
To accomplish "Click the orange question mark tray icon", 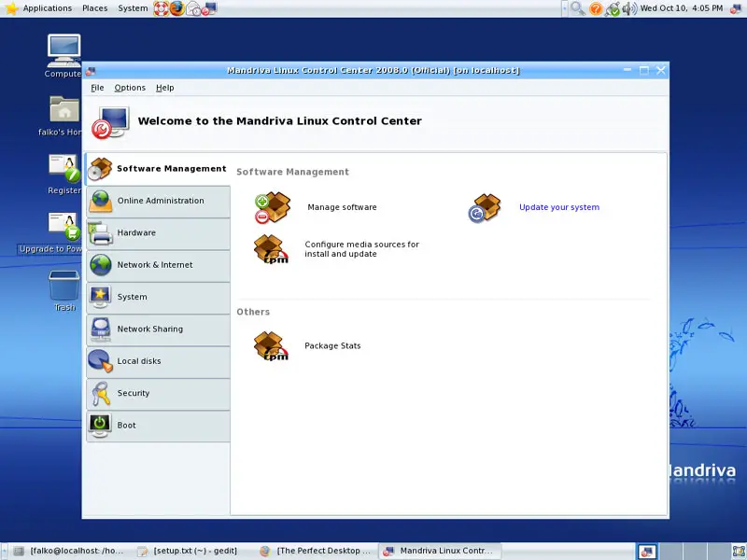I will 596,8.
